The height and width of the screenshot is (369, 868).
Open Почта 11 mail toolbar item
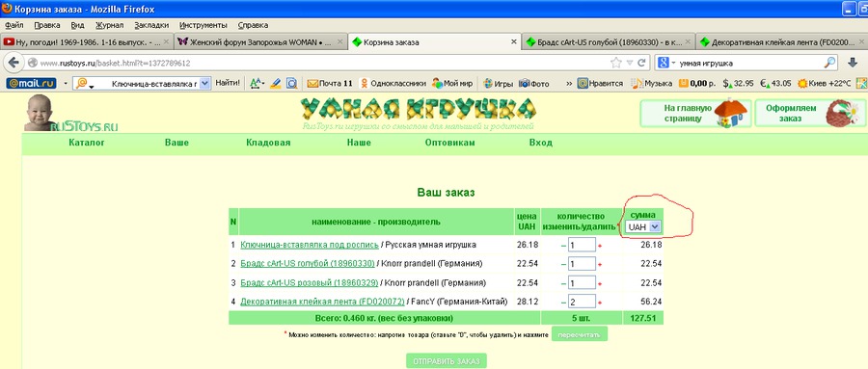330,84
